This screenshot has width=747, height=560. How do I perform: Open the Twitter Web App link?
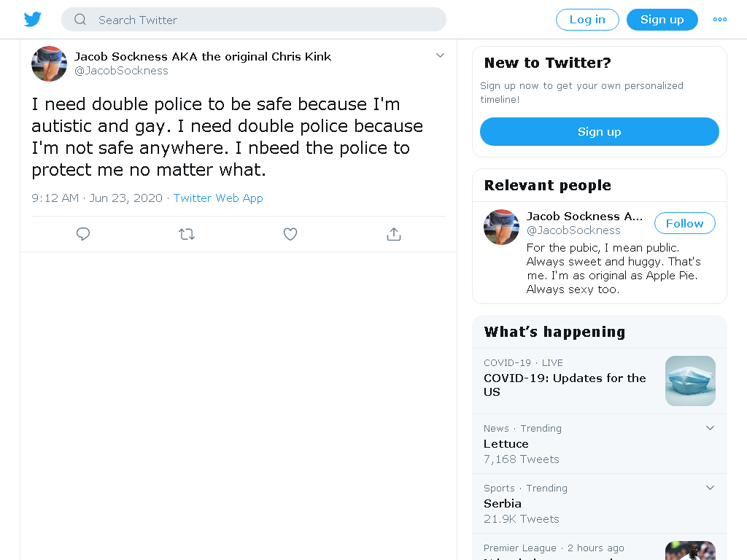[218, 198]
